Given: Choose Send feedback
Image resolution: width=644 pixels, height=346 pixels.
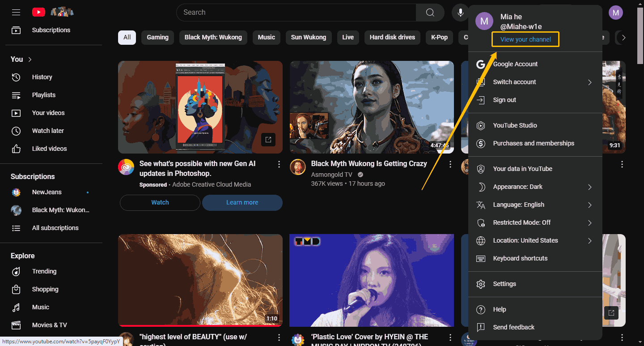Looking at the screenshot, I should [535, 327].
